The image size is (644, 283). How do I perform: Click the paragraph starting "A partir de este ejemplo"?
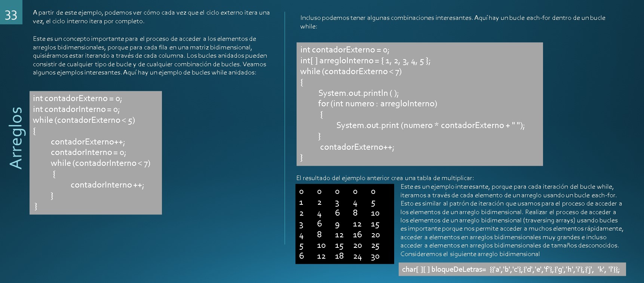click(151, 17)
